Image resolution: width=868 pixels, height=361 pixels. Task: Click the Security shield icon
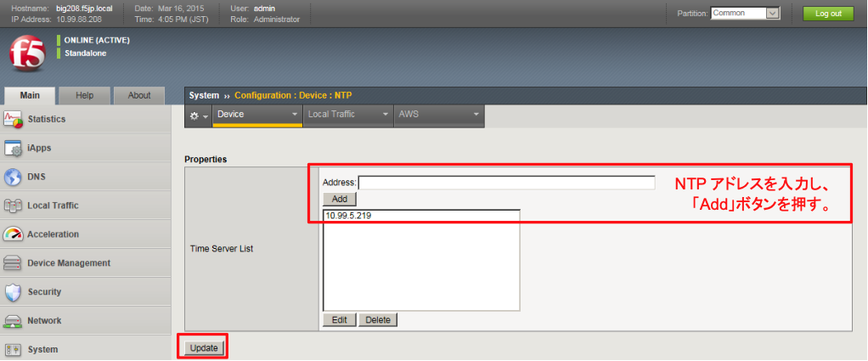pos(14,292)
